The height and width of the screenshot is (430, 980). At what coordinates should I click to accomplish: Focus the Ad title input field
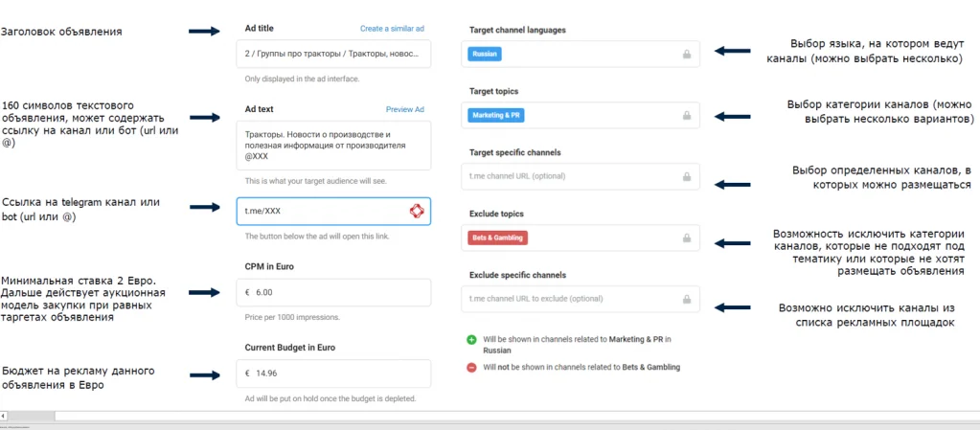[331, 55]
